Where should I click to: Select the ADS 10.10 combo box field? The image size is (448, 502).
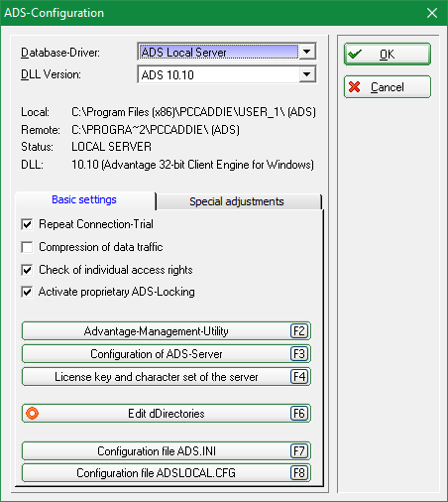(227, 74)
